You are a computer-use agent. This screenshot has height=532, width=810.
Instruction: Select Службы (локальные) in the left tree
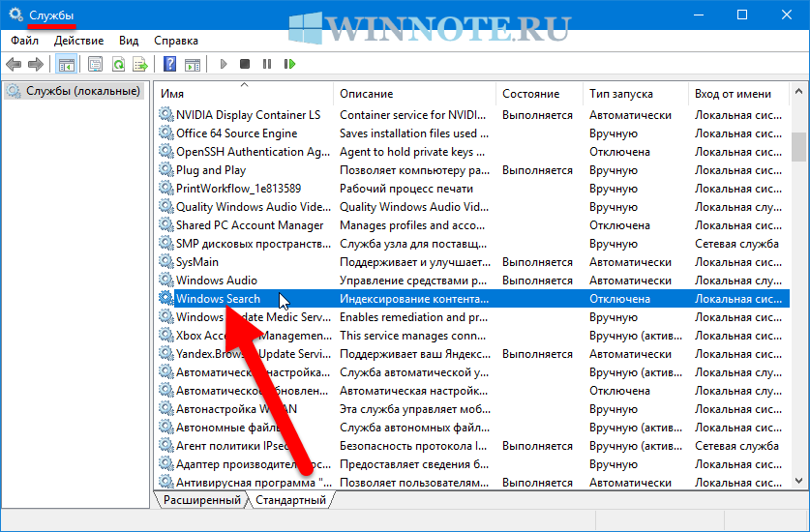coord(82,91)
